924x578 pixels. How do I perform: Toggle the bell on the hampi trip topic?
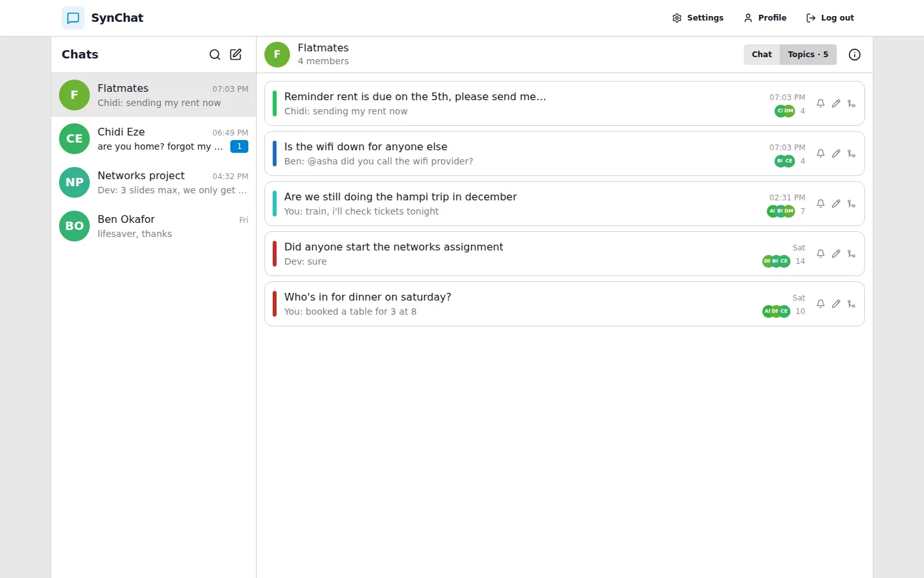click(x=821, y=204)
